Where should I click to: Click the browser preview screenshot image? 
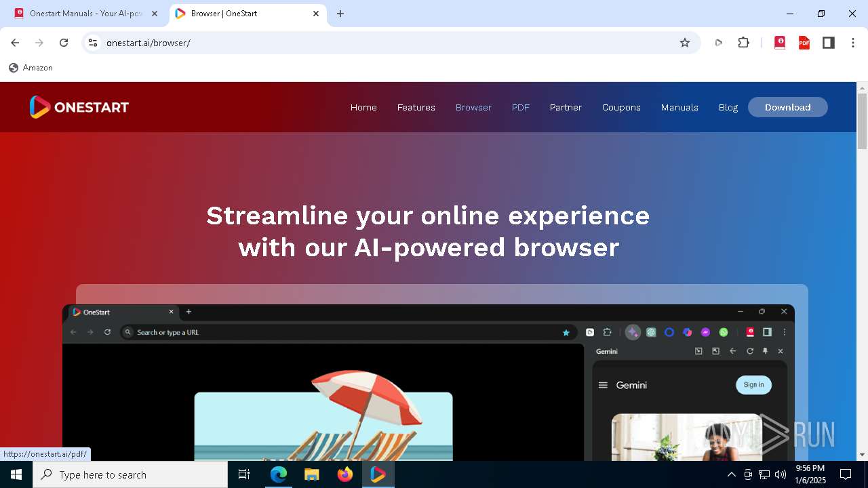point(429,383)
